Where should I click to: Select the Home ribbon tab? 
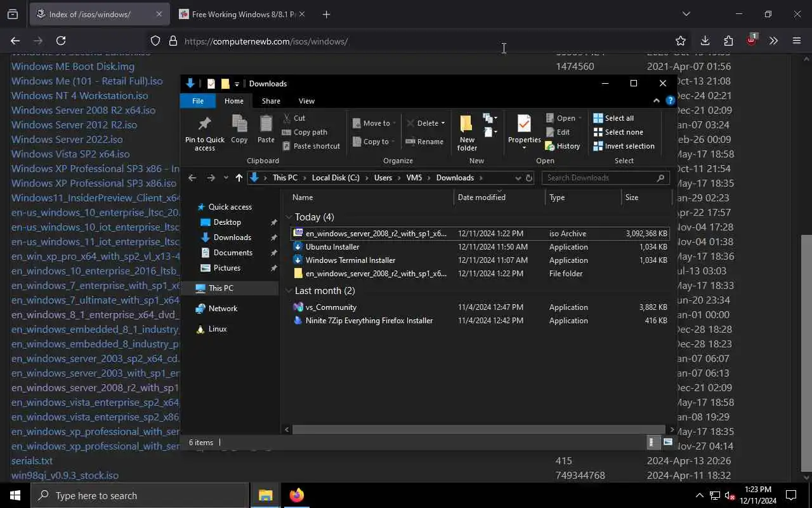click(233, 101)
